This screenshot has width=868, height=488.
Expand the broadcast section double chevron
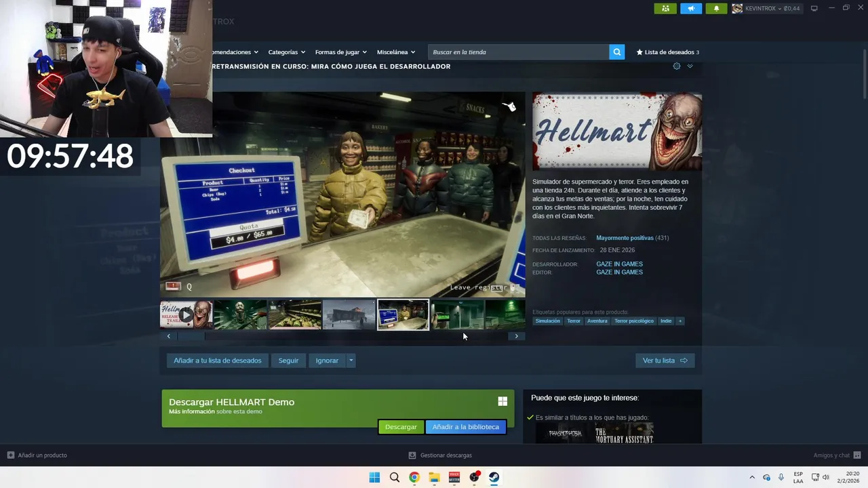point(690,66)
